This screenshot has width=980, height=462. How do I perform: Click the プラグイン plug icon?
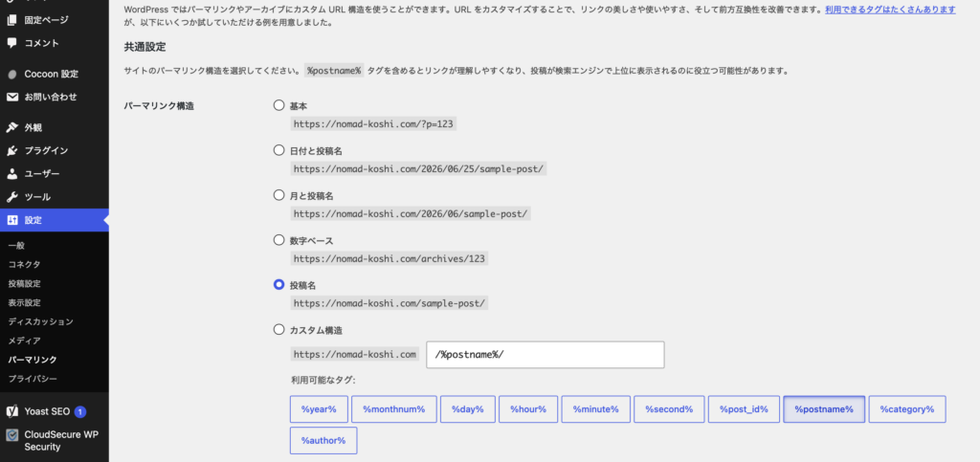point(11,150)
